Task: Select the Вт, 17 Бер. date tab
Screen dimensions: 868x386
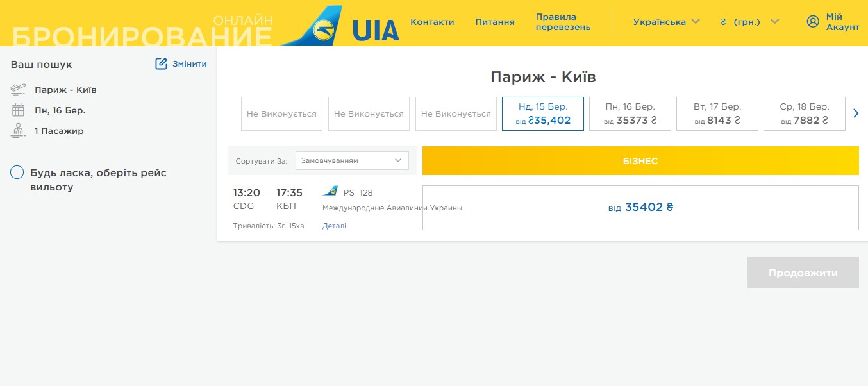Action: (717, 113)
